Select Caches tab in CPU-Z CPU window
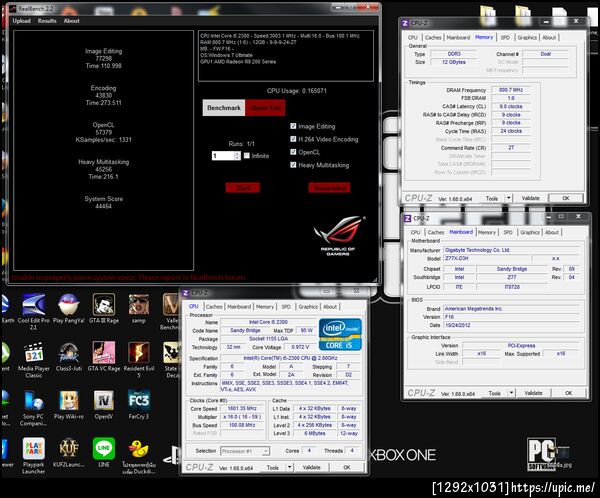Image resolution: width=600 pixels, height=498 pixels. [214, 307]
